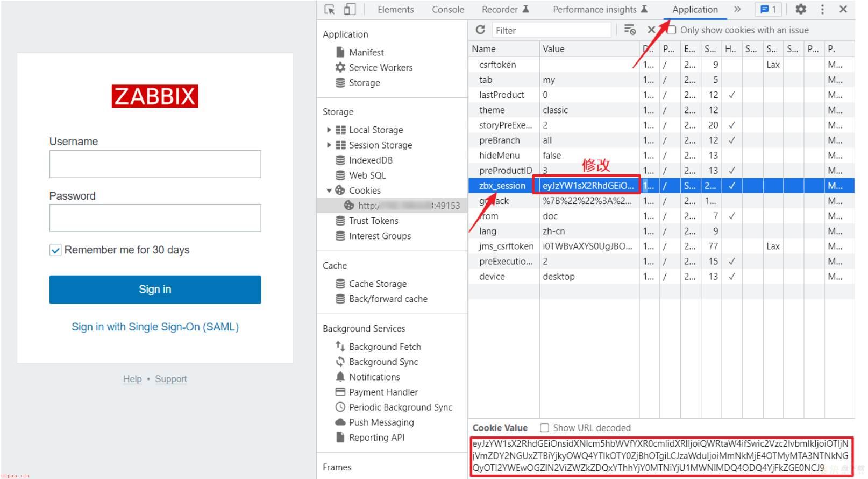The image size is (868, 479).
Task: Focus the Password input field
Action: [155, 218]
